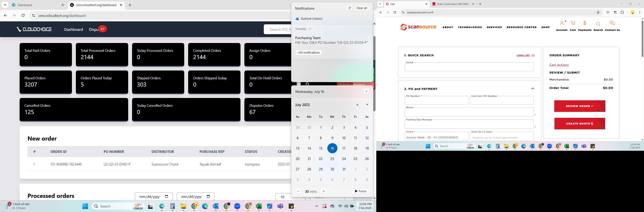The image size is (644, 212).
Task: Open notification settings icon beside Clear all
Action: (x=349, y=8)
